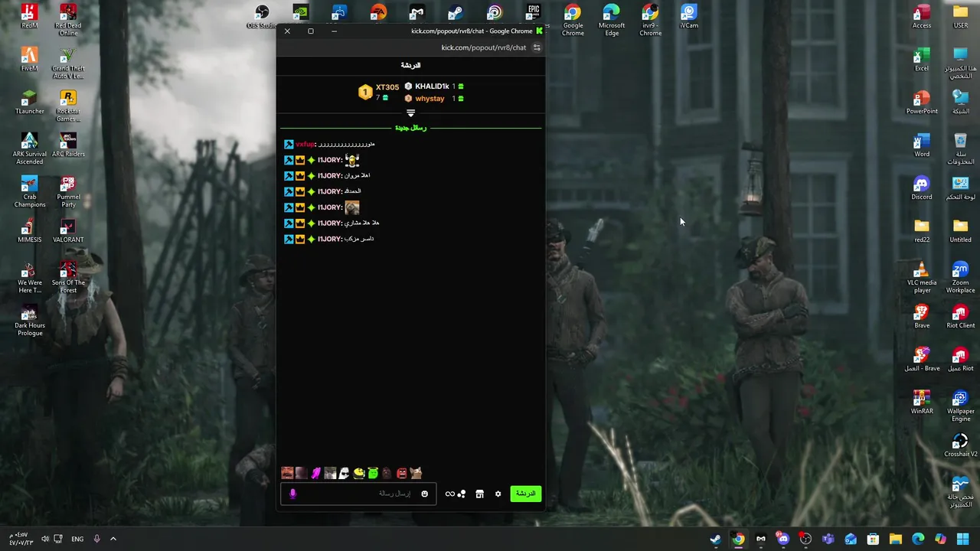Click Windows Start button on taskbar
This screenshot has width=980, height=551.
(x=963, y=540)
